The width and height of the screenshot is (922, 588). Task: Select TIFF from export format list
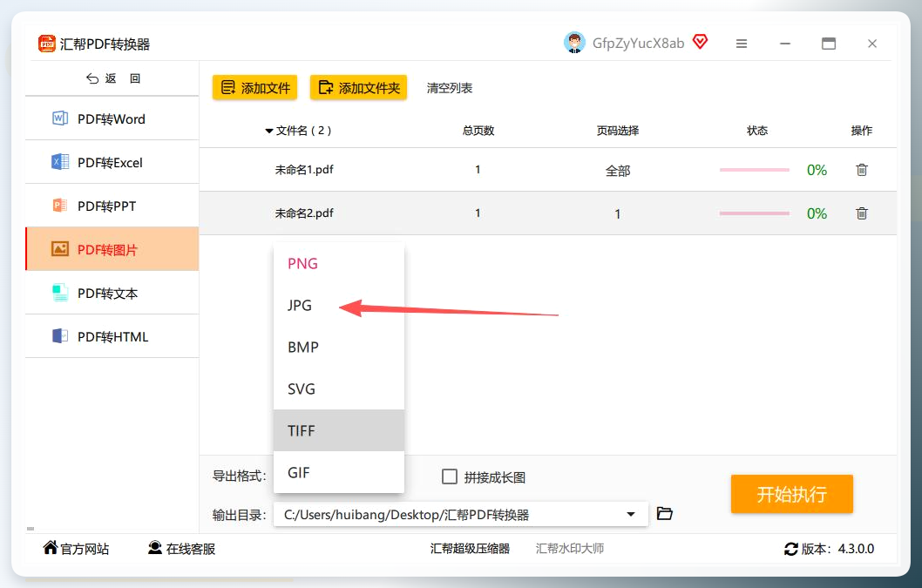pyautogui.click(x=339, y=430)
